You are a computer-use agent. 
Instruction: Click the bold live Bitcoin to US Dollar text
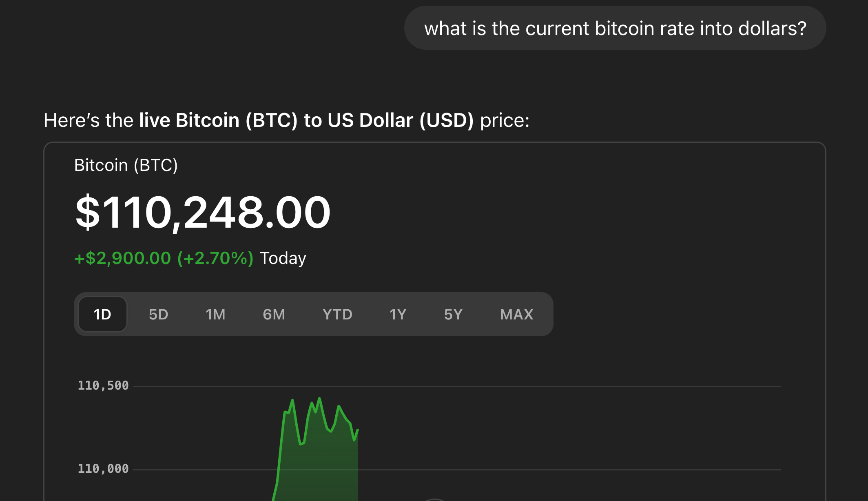(x=306, y=120)
